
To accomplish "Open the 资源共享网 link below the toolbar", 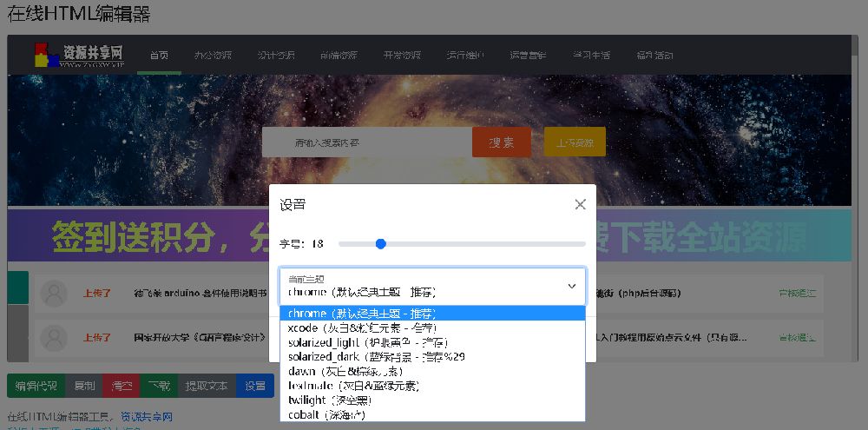I will (146, 416).
